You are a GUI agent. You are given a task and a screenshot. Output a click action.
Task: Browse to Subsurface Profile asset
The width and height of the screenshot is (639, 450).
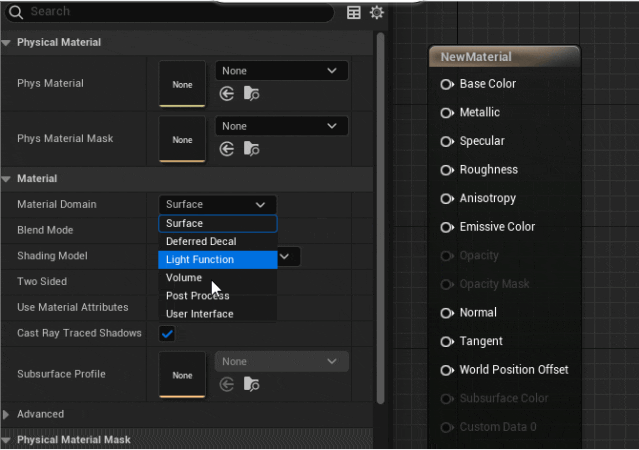251,384
